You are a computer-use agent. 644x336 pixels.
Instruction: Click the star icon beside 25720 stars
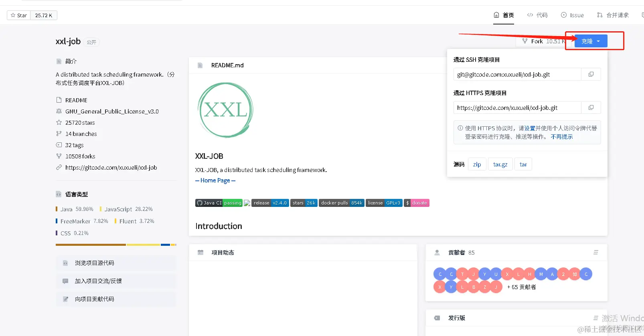click(59, 122)
